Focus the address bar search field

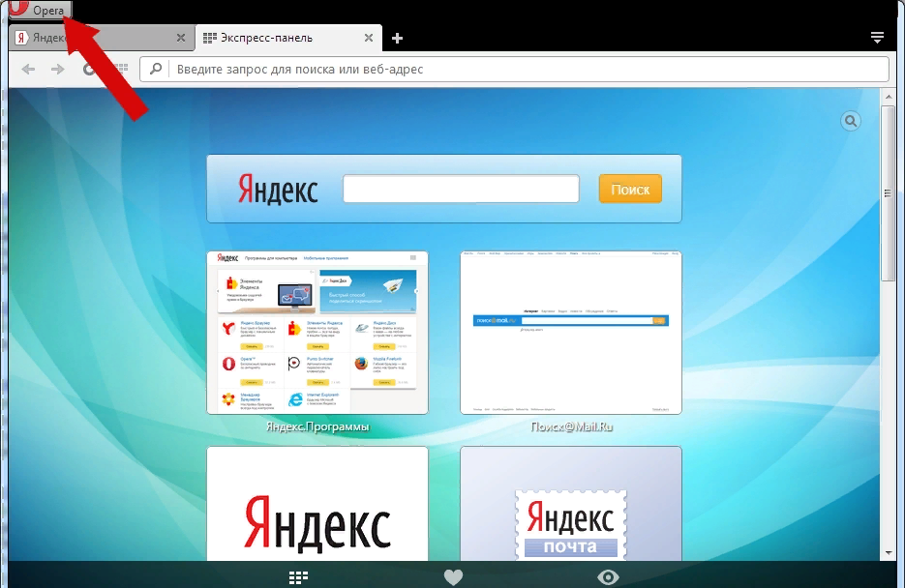pyautogui.click(x=523, y=70)
